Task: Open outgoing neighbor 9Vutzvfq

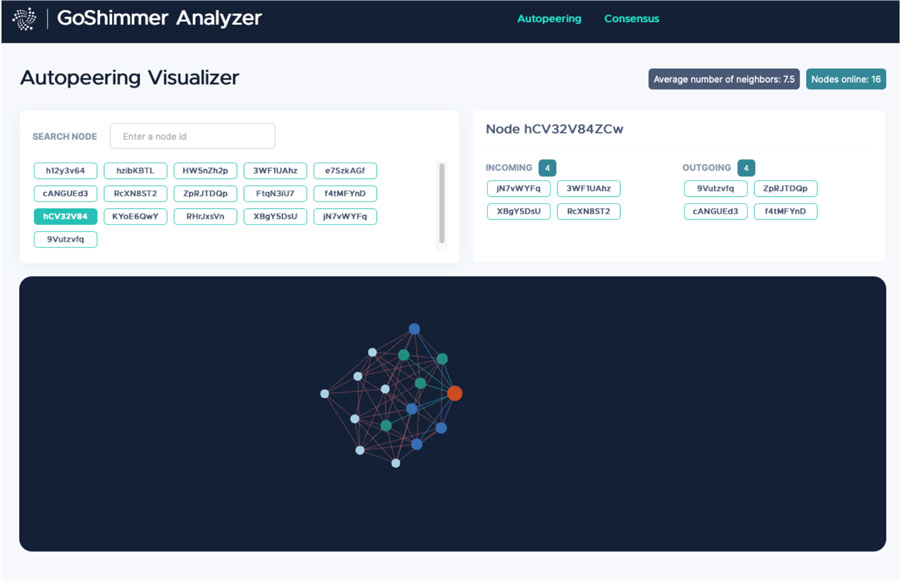Action: [x=716, y=188]
